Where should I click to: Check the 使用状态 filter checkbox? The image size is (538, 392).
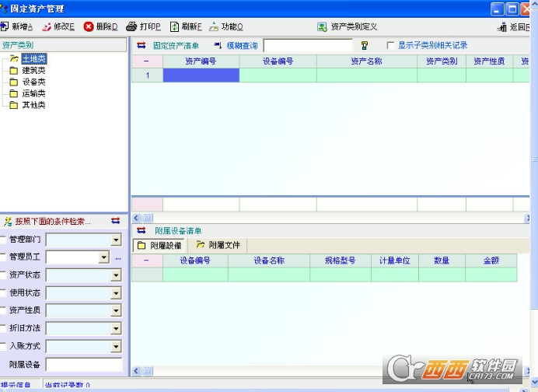pyautogui.click(x=3, y=292)
